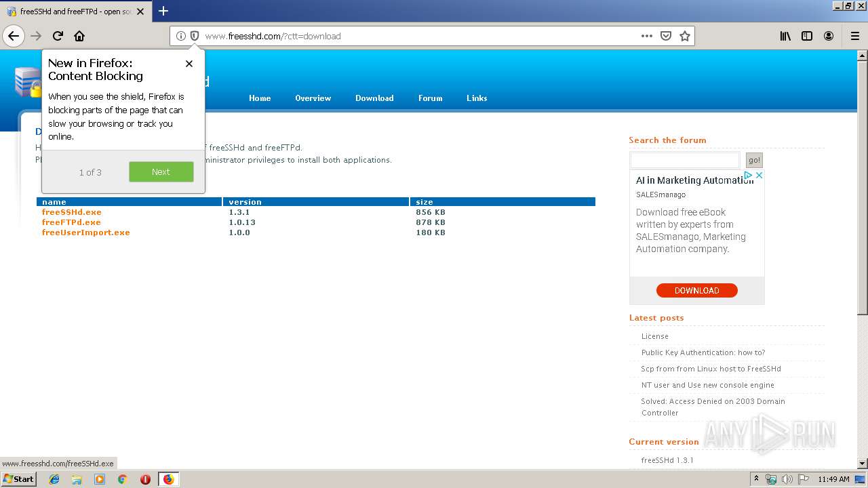Viewport: 868px width, 488px height.
Task: Open the Forum menu item
Action: point(430,98)
